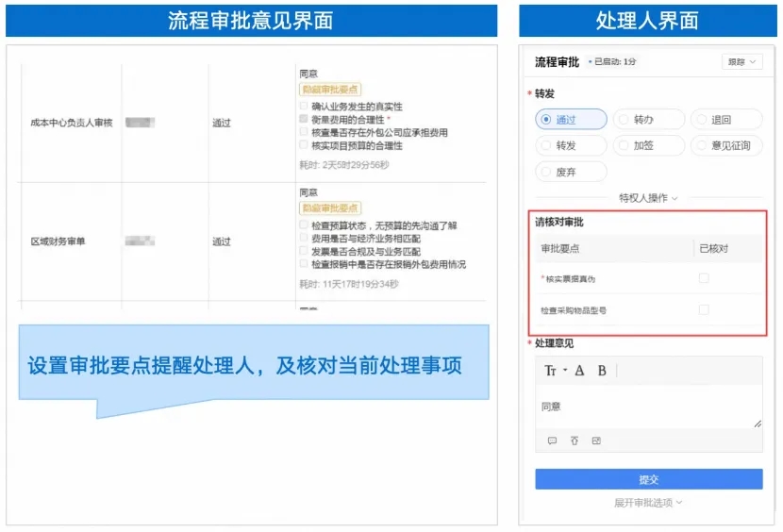This screenshot has height=532, width=783.
Task: Open the 跟踪 dropdown
Action: coord(742,62)
